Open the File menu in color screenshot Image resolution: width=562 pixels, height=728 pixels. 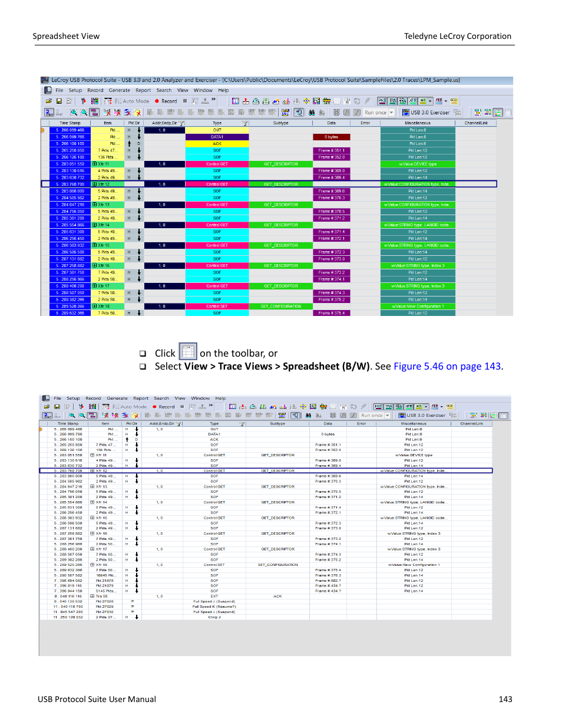pos(59,90)
